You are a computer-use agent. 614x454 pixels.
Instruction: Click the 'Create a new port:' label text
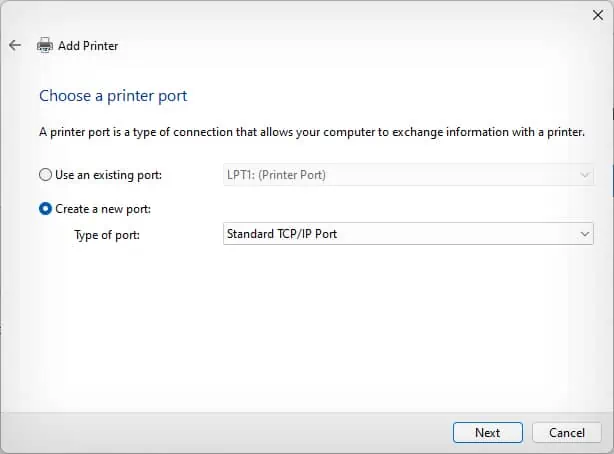[x=102, y=209]
